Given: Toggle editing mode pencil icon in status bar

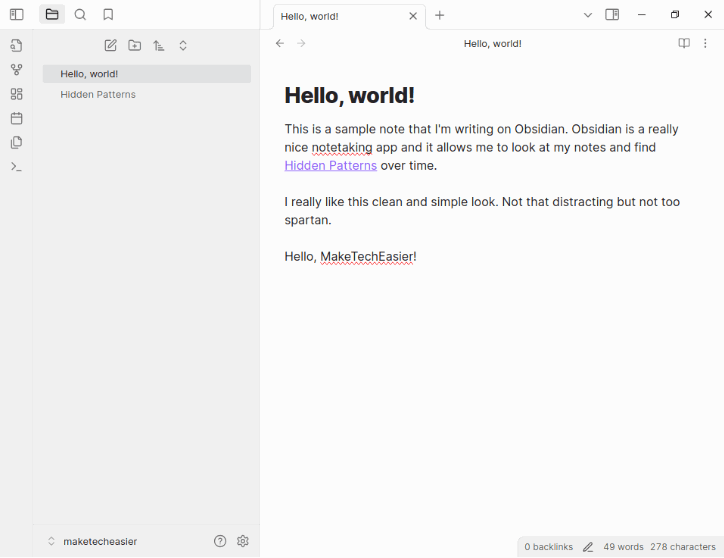Looking at the screenshot, I should coord(588,547).
